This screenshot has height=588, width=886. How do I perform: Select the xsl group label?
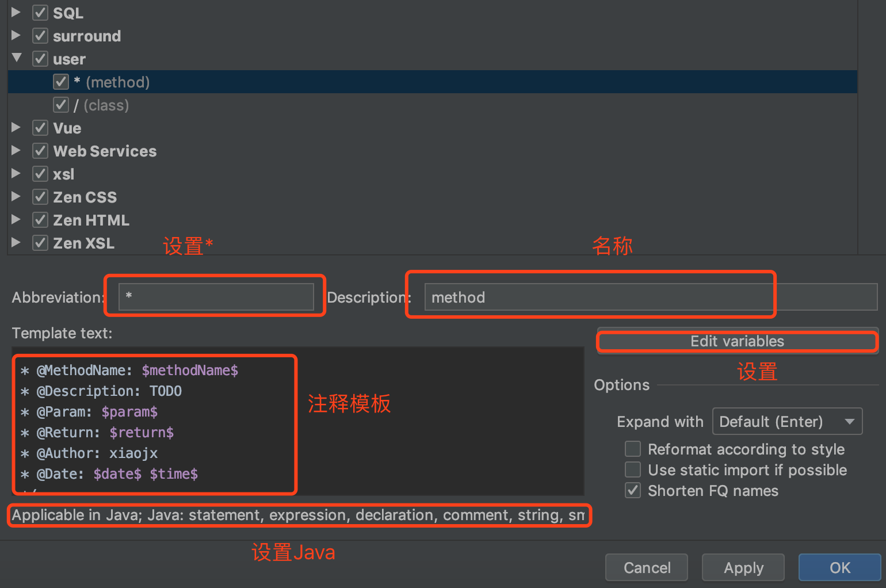point(64,174)
